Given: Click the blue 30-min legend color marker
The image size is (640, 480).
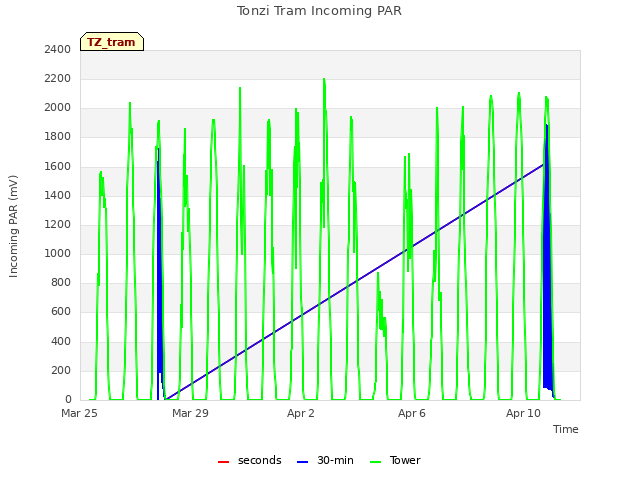Looking at the screenshot, I should click(302, 462).
